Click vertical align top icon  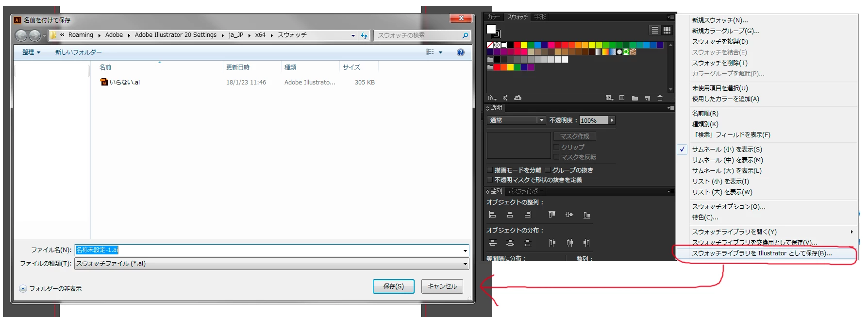coord(551,215)
